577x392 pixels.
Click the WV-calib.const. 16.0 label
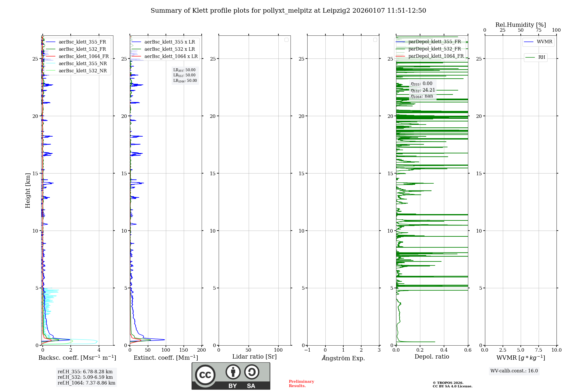pos(514,371)
